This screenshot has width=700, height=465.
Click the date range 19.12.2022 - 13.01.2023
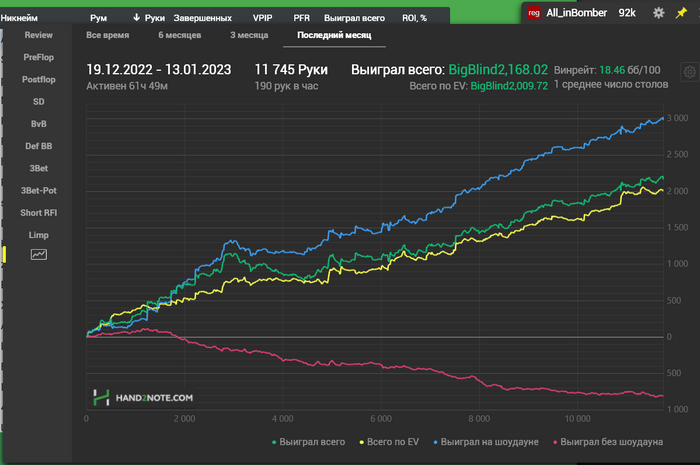coord(158,70)
